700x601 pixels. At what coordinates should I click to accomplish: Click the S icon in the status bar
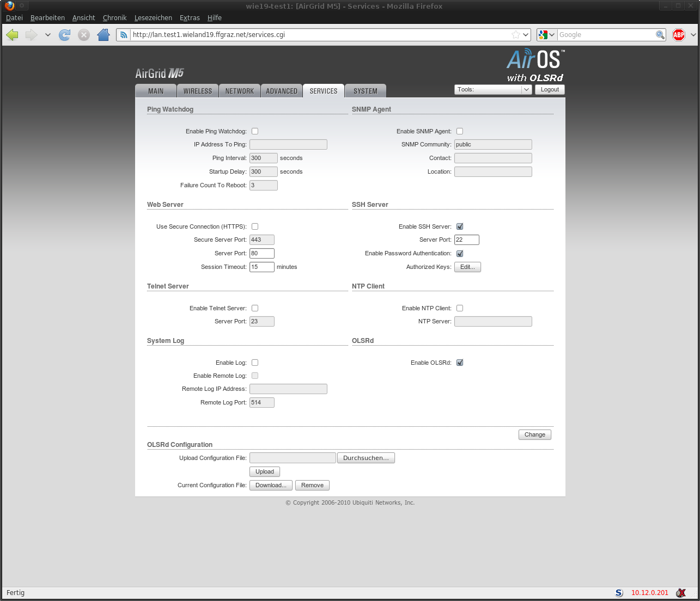619,593
